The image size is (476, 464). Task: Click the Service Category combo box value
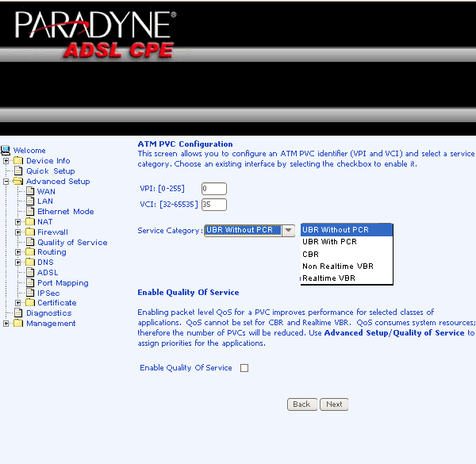[x=244, y=230]
